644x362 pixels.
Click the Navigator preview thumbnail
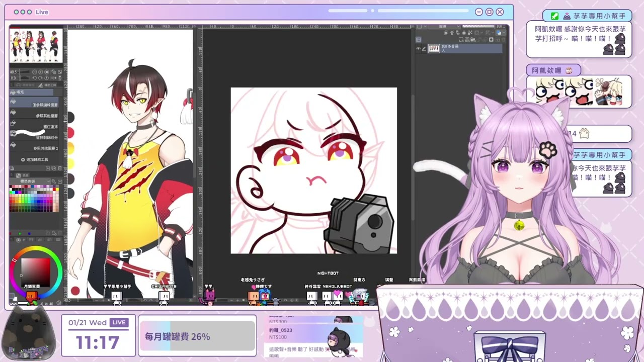(36, 45)
